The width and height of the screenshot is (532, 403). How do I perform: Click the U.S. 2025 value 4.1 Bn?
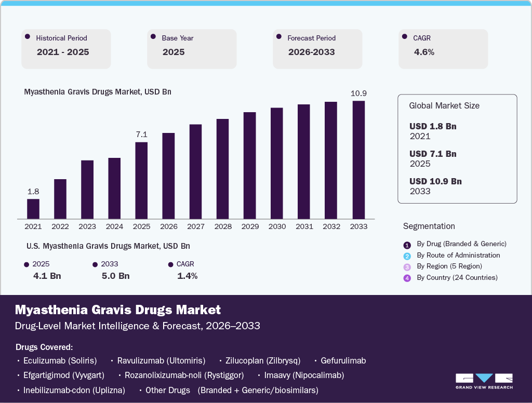tap(47, 276)
